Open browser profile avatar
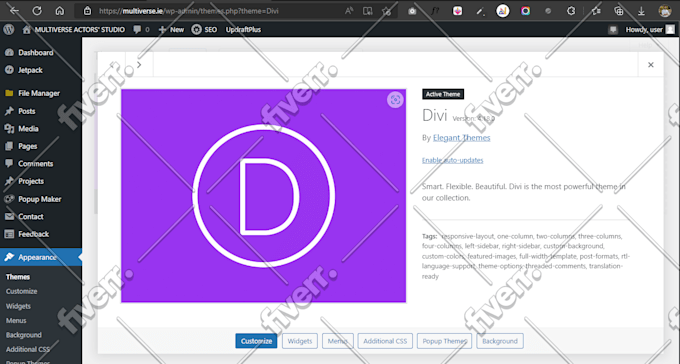The image size is (680, 364). click(x=665, y=11)
